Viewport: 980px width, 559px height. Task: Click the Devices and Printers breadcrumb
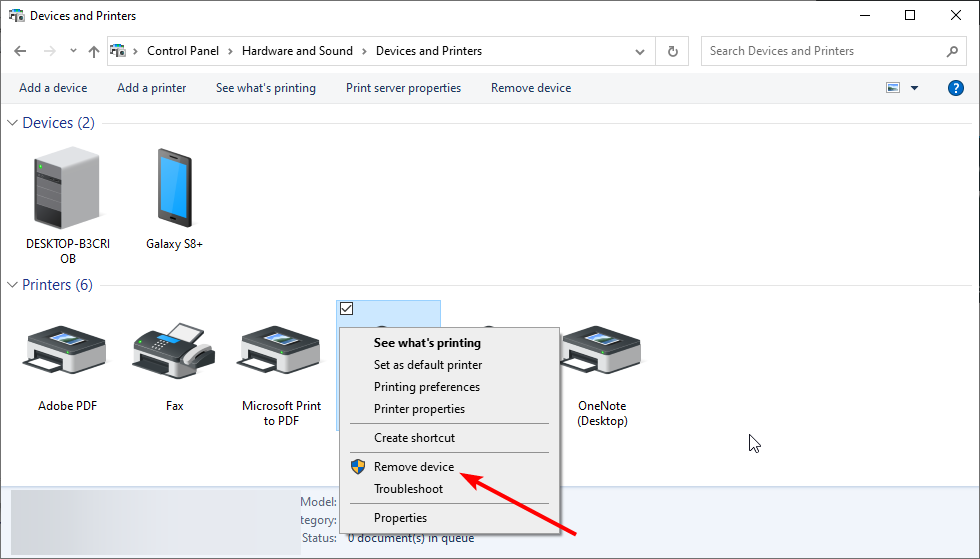pos(429,51)
